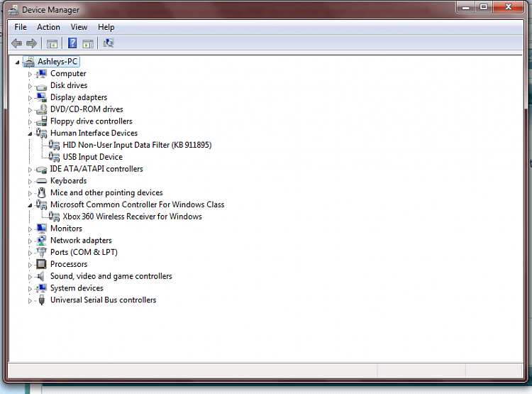Select 'HID Non-User Input Data Filter (KB 911895)'

click(x=137, y=145)
